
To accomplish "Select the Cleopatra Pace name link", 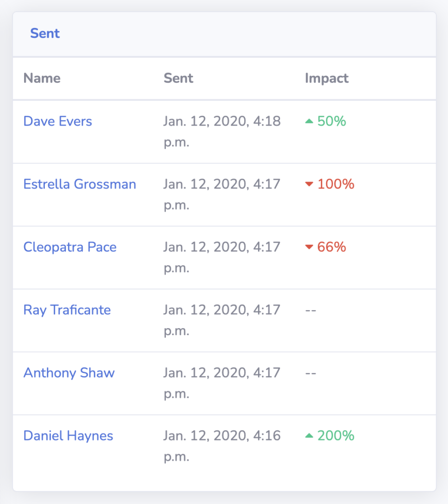I will [x=70, y=247].
